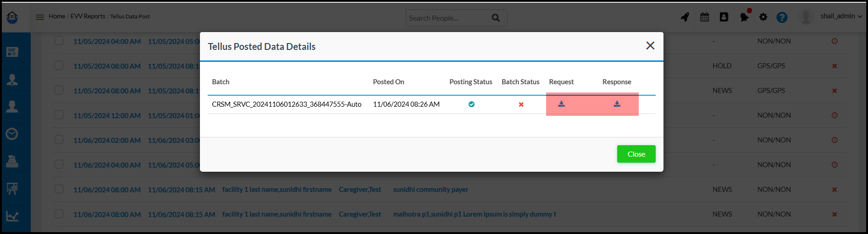This screenshot has height=234, width=868.
Task: Open sunidhi community payer link
Action: click(x=430, y=190)
